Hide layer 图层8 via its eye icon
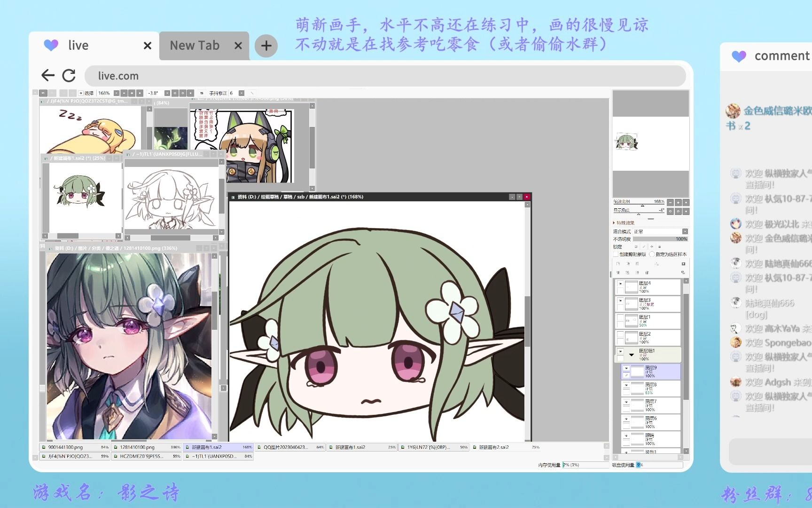The image size is (812, 508). click(x=626, y=385)
